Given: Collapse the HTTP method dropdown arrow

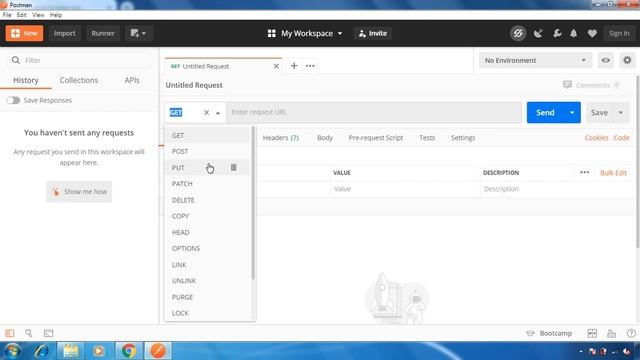Looking at the screenshot, I should [x=218, y=113].
